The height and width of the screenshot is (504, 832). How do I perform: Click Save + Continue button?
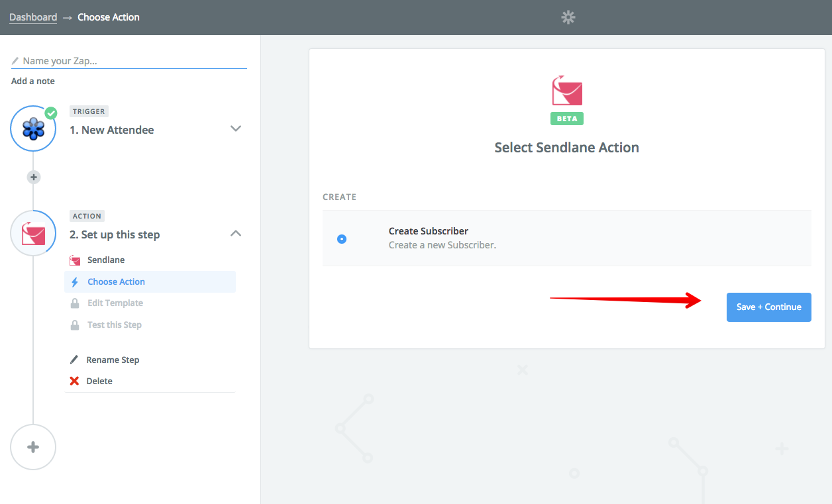[x=768, y=307]
